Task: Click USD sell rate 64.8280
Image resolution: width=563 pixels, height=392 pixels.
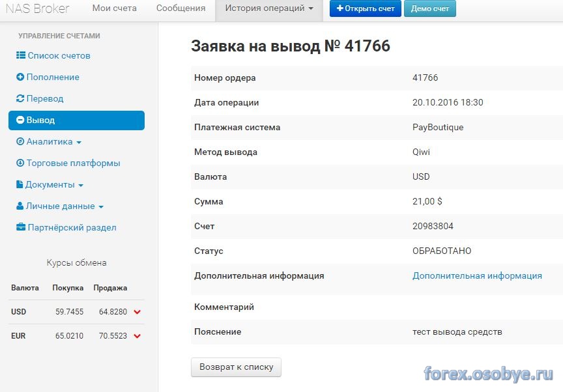Action: [x=113, y=312]
